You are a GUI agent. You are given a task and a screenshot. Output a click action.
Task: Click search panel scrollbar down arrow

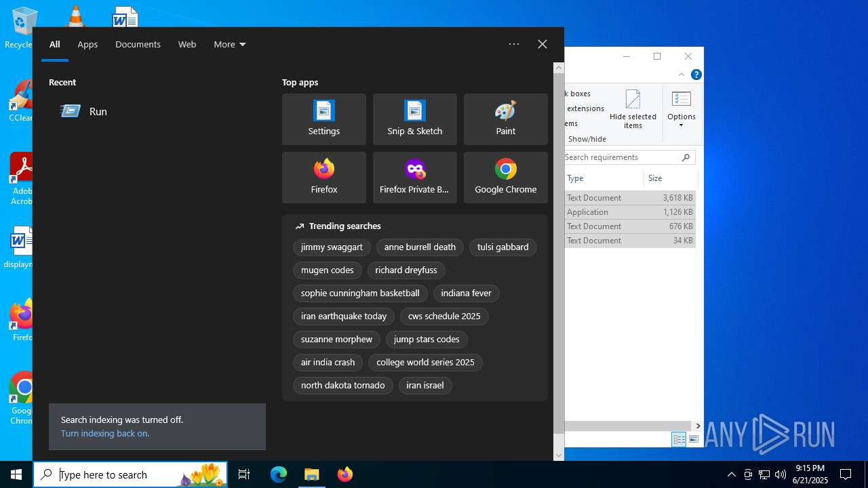[x=559, y=455]
